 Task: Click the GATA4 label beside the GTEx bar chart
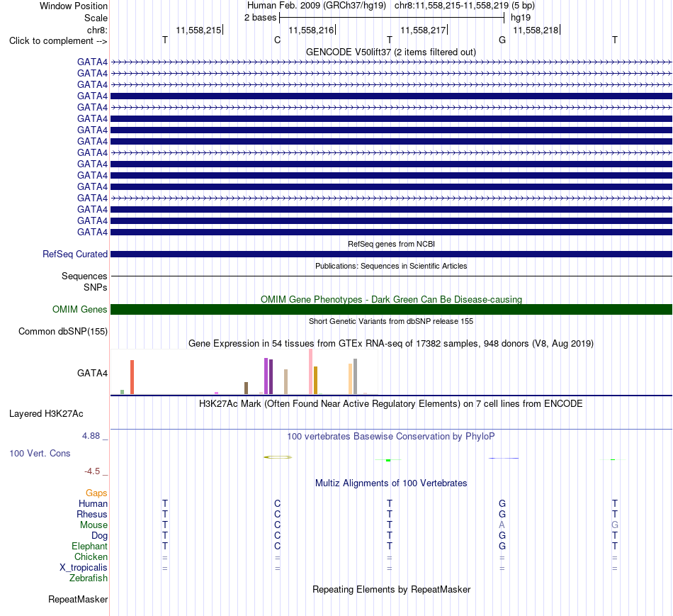[92, 373]
